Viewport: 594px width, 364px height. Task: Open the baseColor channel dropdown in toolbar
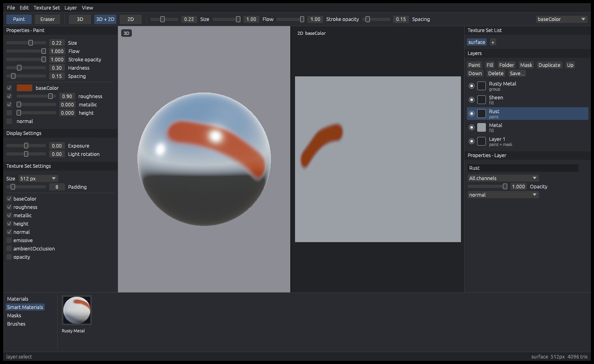[x=562, y=19]
